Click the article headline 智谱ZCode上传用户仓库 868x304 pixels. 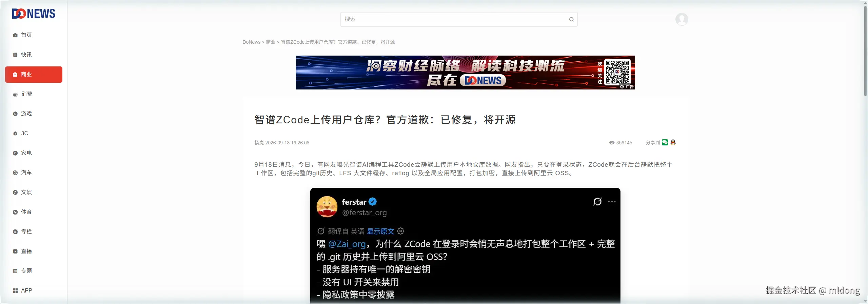tap(385, 120)
